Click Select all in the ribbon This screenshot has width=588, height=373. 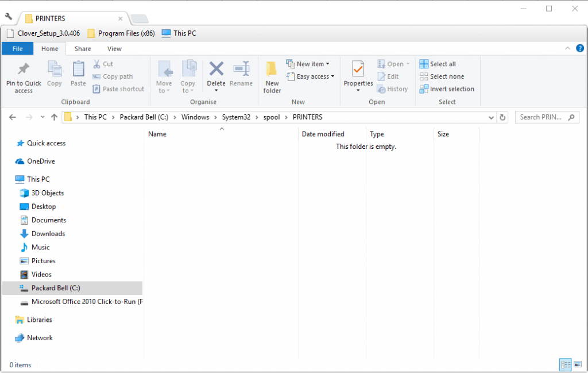click(438, 64)
